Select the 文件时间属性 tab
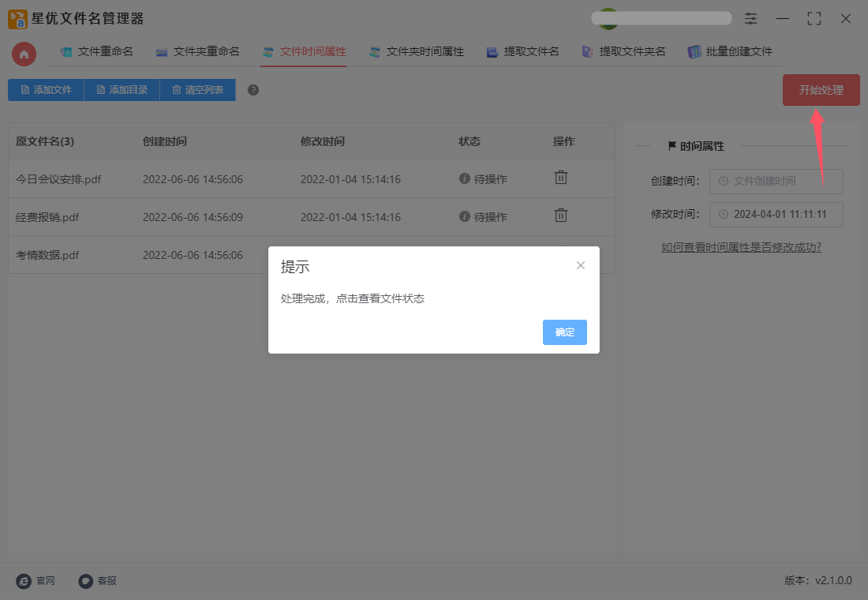This screenshot has width=868, height=600. pyautogui.click(x=304, y=51)
